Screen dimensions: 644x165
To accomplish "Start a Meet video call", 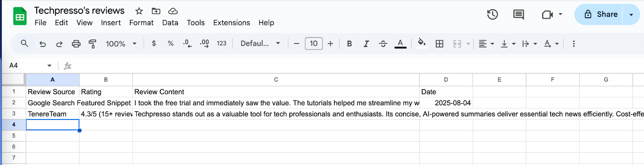I will (x=547, y=15).
